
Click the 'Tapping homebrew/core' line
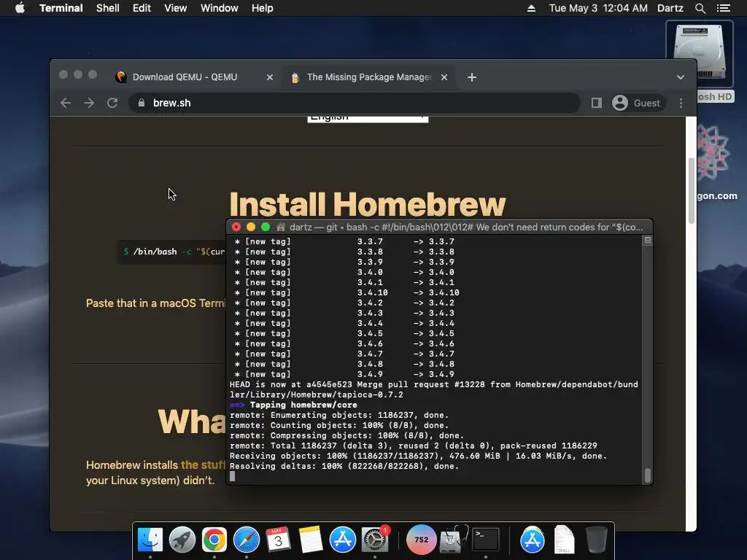pyautogui.click(x=293, y=405)
